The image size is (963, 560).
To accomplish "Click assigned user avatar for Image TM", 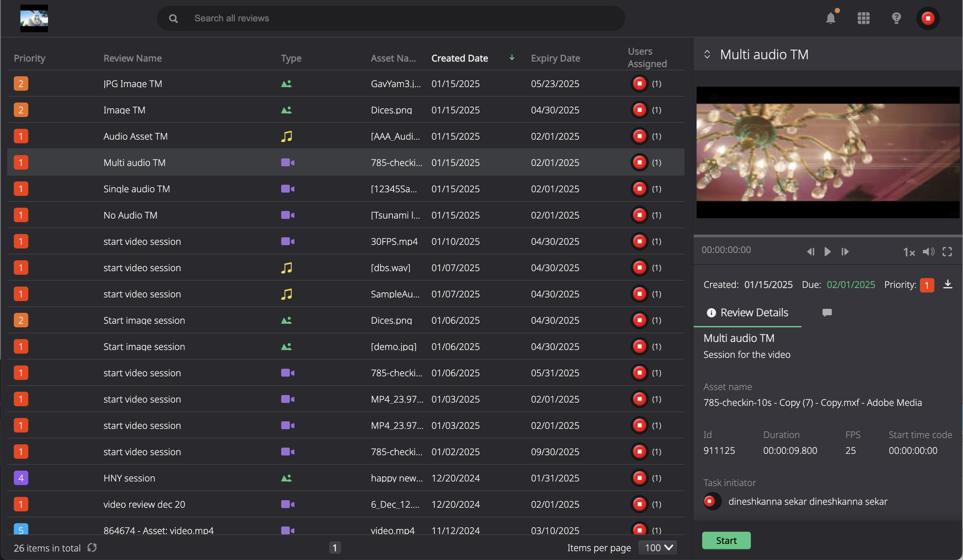I will pos(639,110).
